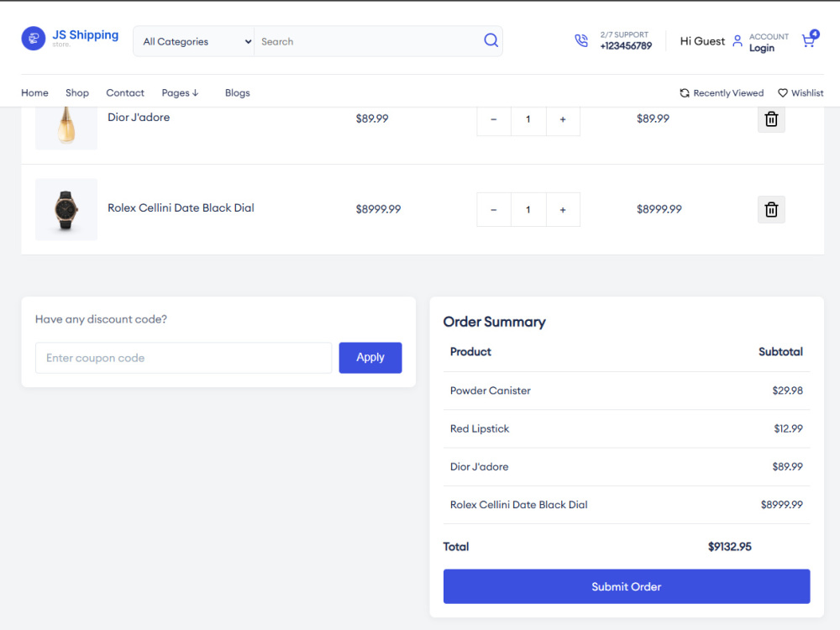Focus the Enter coupon code field

(184, 358)
